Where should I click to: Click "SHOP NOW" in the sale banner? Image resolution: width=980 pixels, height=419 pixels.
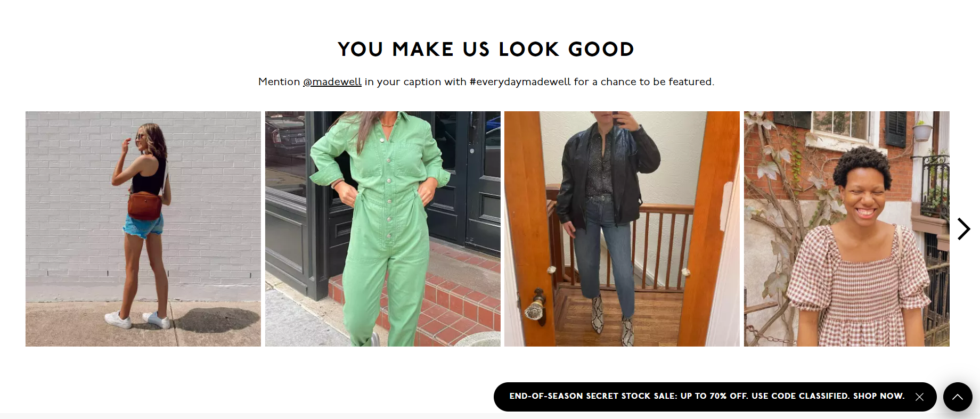pyautogui.click(x=879, y=396)
